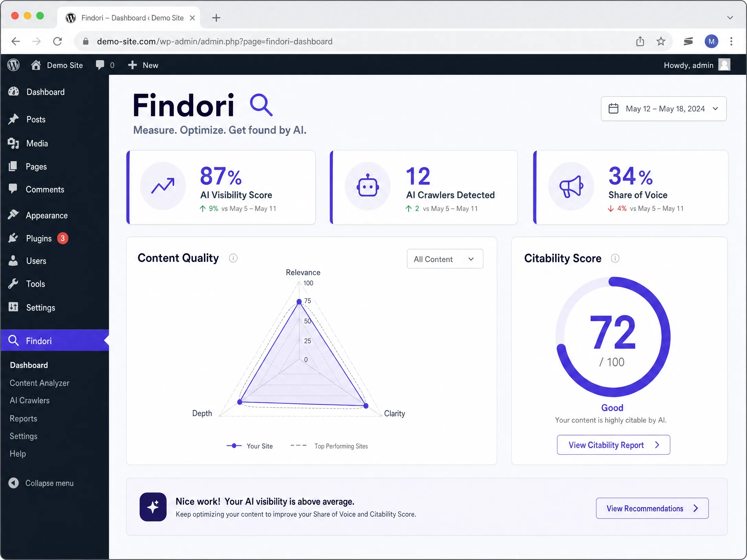Open Chrome three-dot menu
Screen dimensions: 747x560
pos(731,42)
